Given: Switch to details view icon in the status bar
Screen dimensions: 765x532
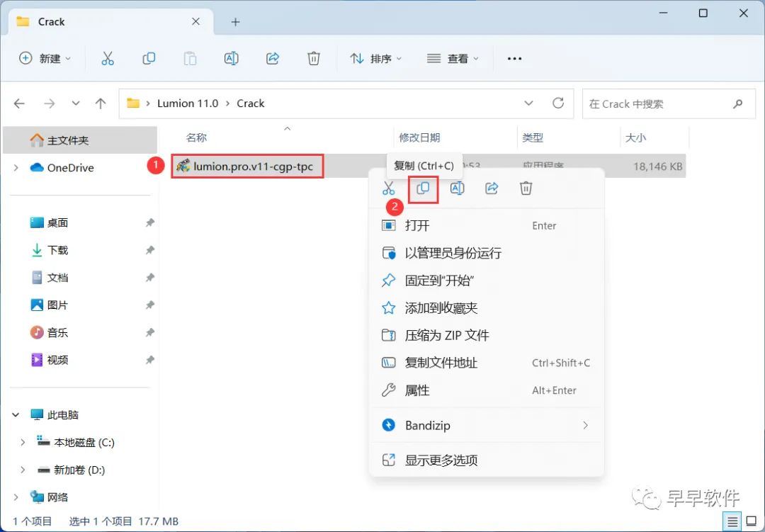Looking at the screenshot, I should click(732, 522).
